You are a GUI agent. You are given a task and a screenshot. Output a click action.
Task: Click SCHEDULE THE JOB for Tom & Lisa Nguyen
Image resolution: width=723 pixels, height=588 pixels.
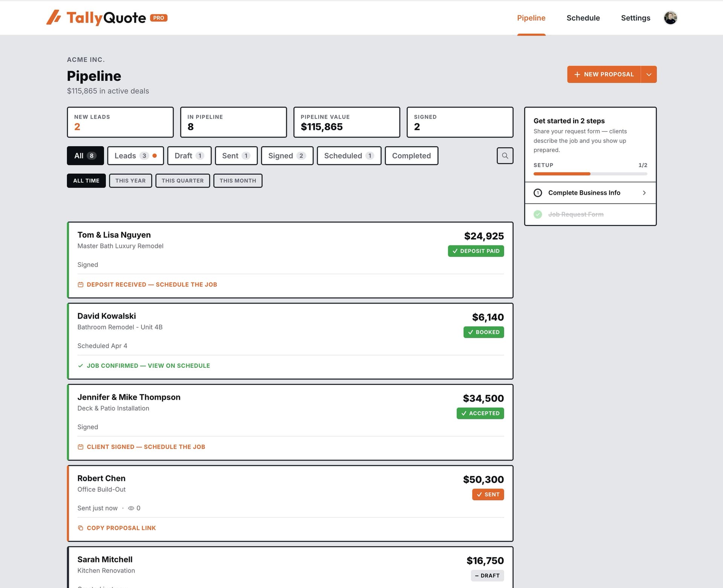coord(186,284)
